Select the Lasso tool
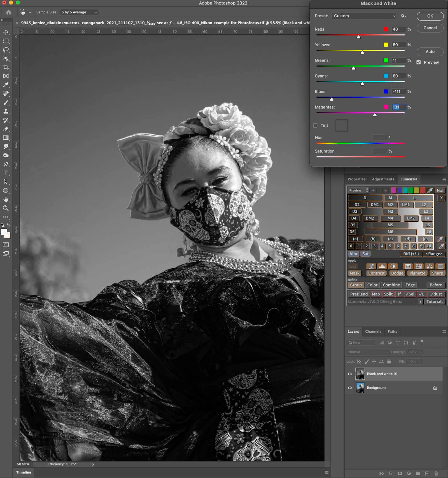The image size is (448, 478). (6, 50)
